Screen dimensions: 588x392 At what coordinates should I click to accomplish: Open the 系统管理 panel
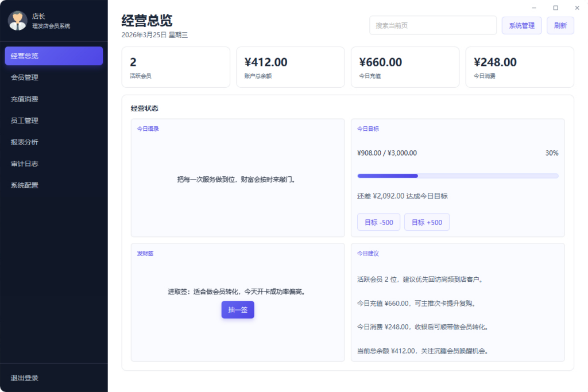[x=521, y=25]
